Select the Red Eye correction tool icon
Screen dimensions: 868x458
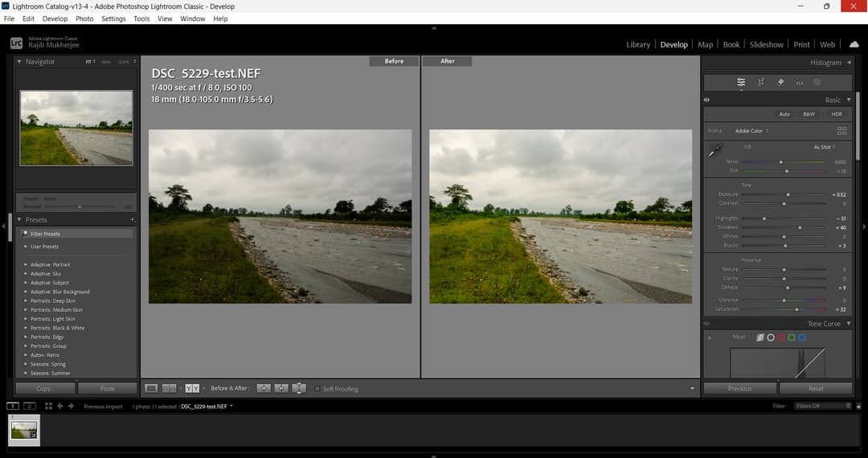tap(800, 83)
